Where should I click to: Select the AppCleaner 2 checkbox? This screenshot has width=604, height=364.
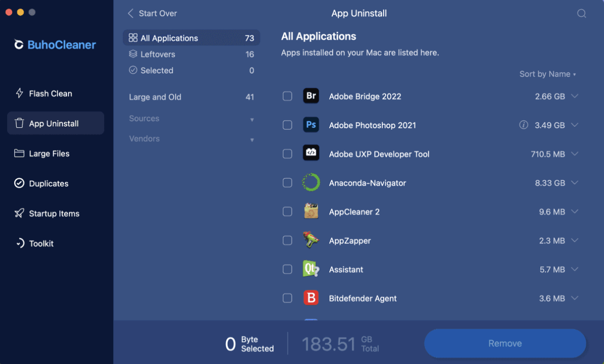pyautogui.click(x=287, y=211)
